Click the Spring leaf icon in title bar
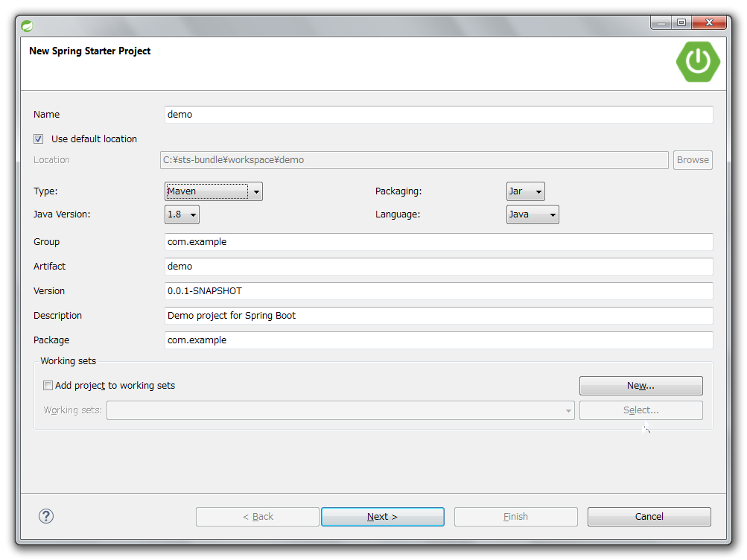This screenshot has width=747, height=560. (x=27, y=26)
